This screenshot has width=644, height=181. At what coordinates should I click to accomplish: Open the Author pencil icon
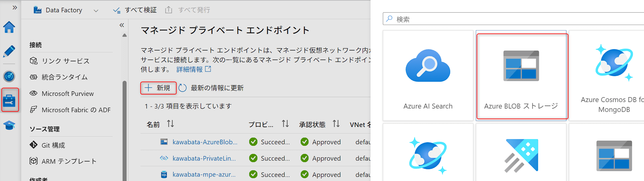tap(9, 51)
